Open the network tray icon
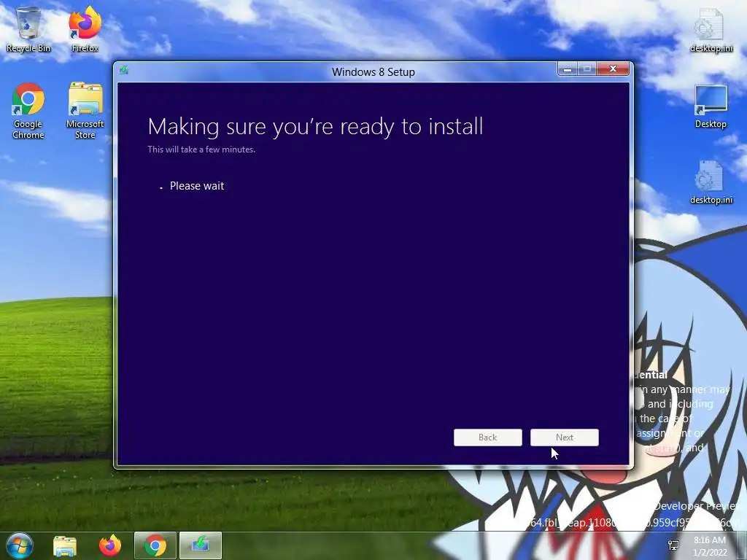The image size is (747, 560). pyautogui.click(x=673, y=545)
